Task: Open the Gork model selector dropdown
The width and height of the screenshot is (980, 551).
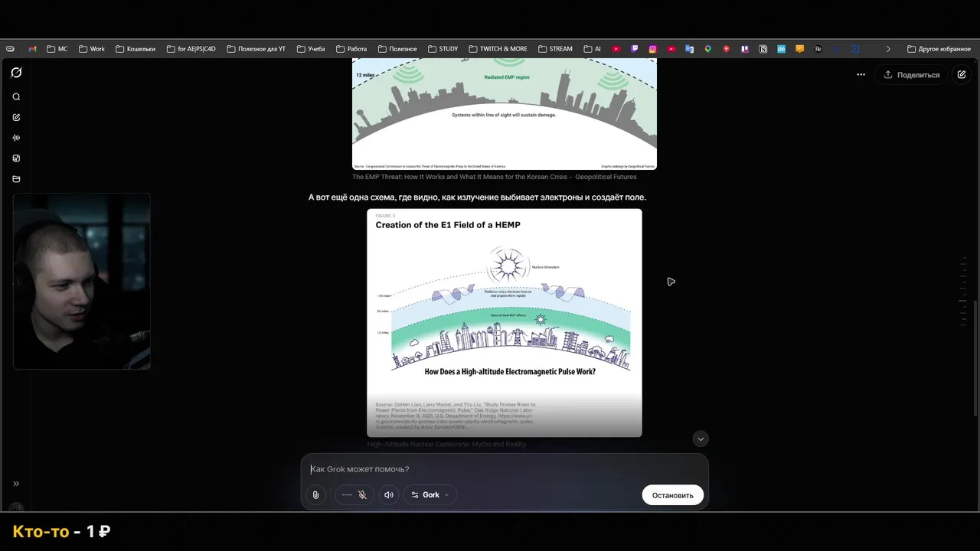Action: pyautogui.click(x=430, y=495)
